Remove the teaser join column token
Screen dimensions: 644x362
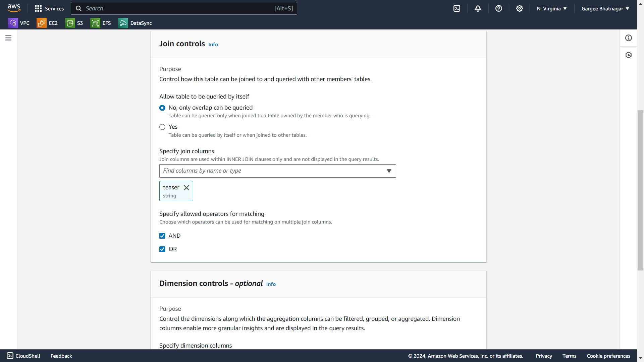click(x=186, y=188)
